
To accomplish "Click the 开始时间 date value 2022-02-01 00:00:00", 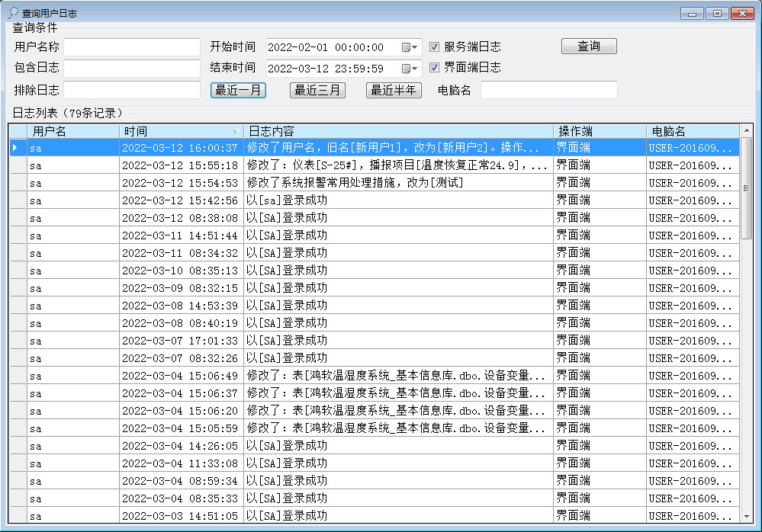I will click(x=326, y=47).
